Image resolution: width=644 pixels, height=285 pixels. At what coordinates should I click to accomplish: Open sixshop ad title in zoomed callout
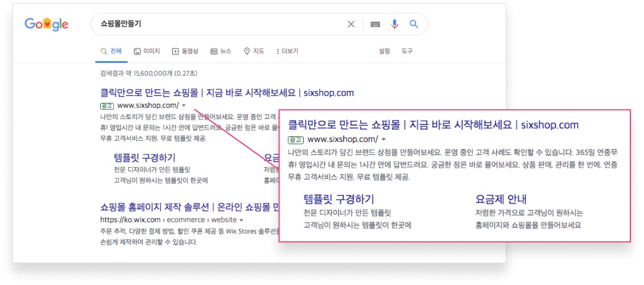[x=433, y=124]
